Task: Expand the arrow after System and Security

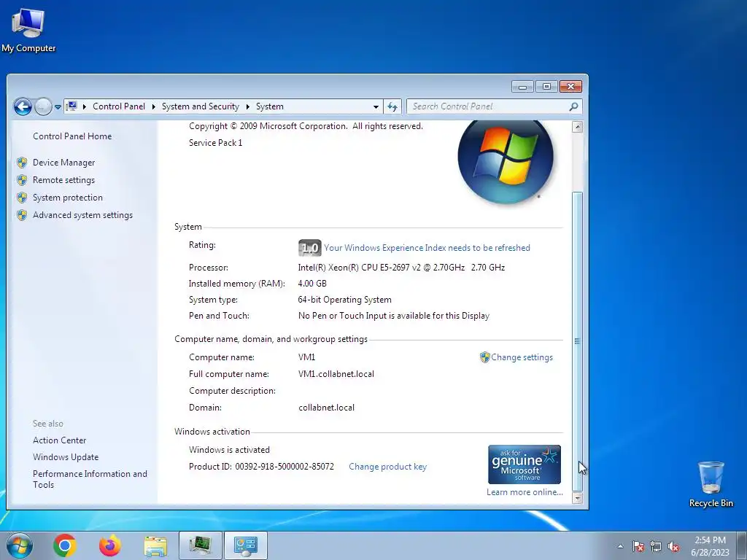Action: [x=248, y=106]
